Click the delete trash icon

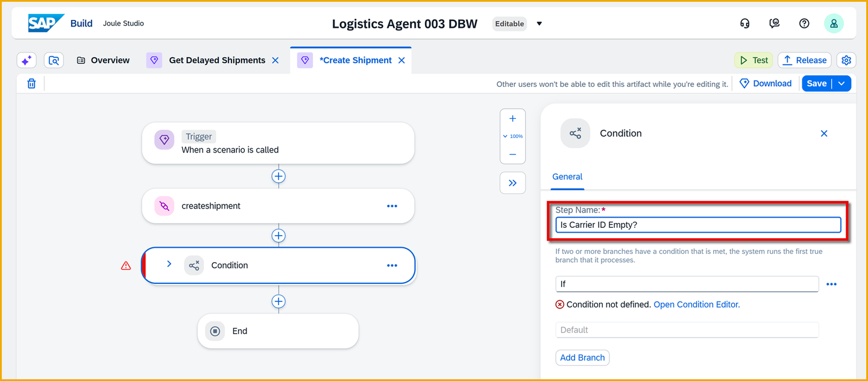pos(31,84)
